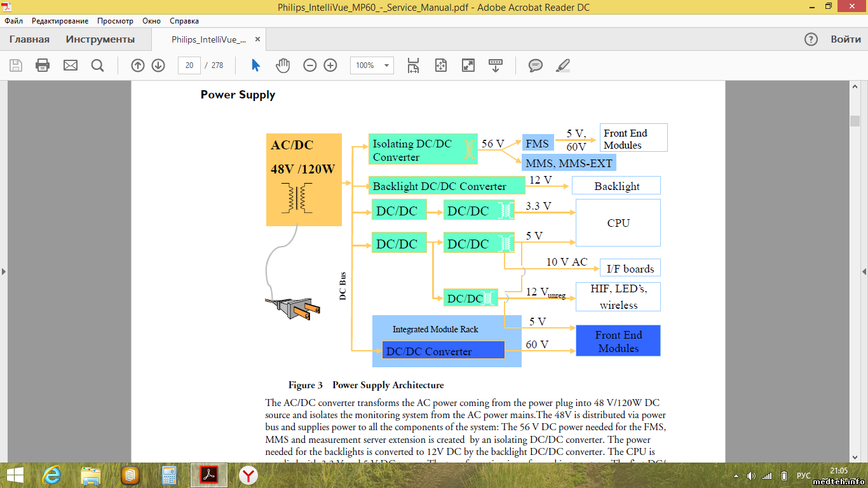Screen dimensions: 868x488
Task: Expand the right tools pane
Action: pyautogui.click(x=864, y=271)
